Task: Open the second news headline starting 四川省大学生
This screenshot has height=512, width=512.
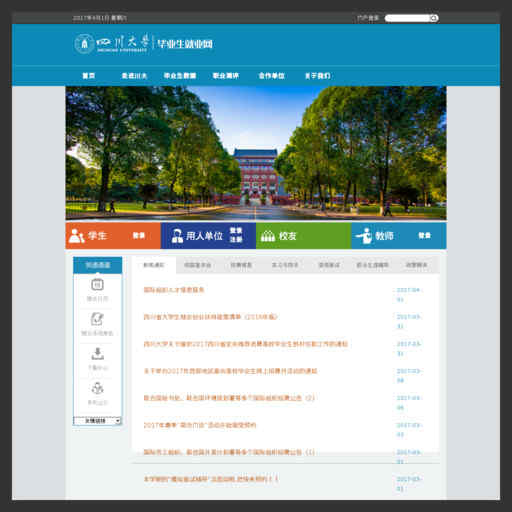Action: point(210,317)
